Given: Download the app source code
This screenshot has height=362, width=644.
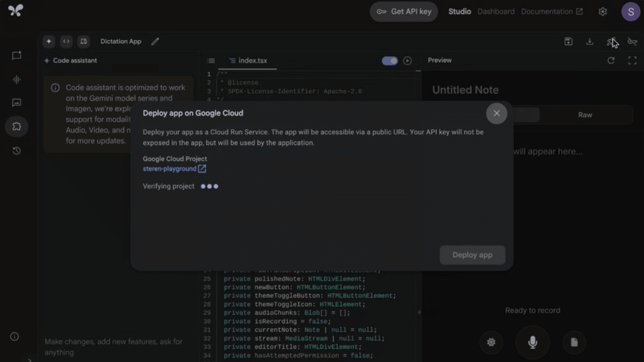Looking at the screenshot, I should point(590,41).
